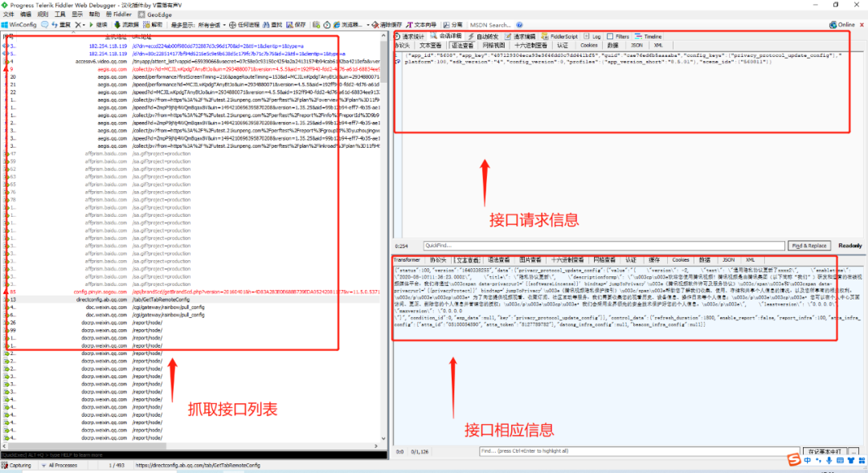Focus the QuickFind input field
Image resolution: width=868 pixels, height=473 pixels.
point(604,246)
